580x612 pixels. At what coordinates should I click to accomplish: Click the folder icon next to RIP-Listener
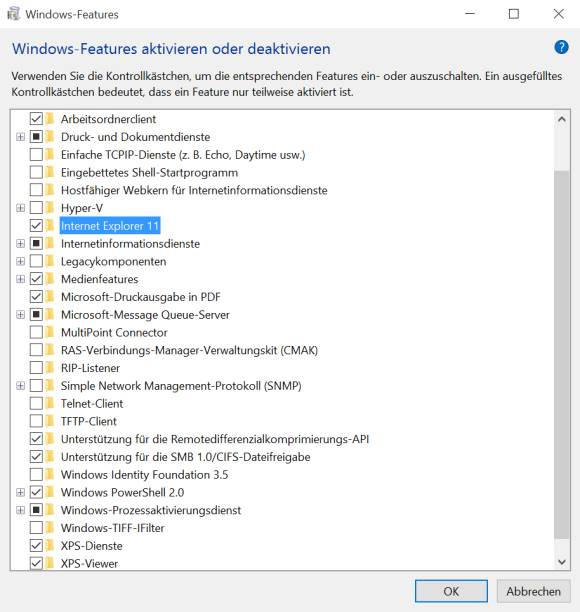pos(50,368)
